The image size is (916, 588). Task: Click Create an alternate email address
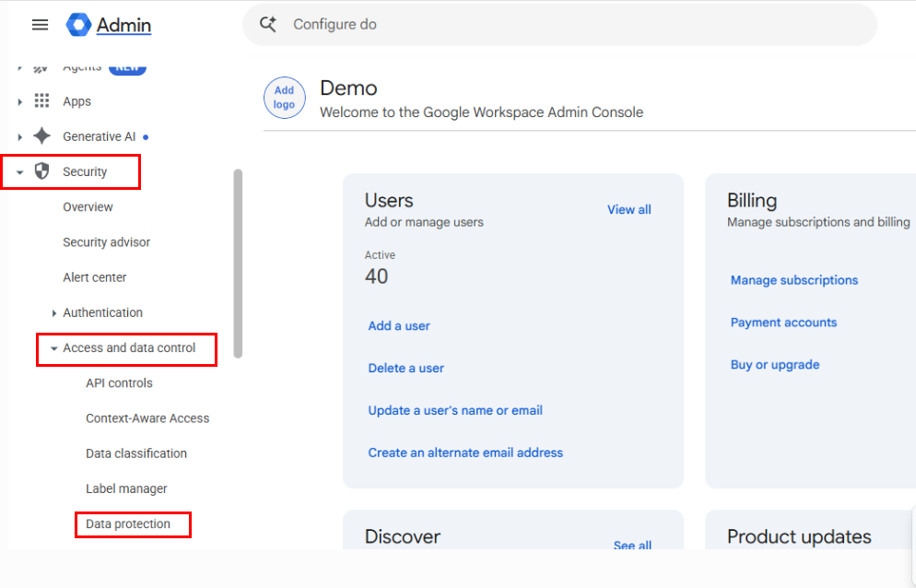click(465, 453)
